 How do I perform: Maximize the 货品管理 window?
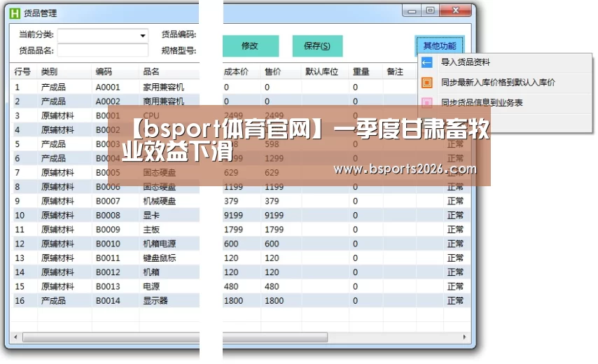pos(430,10)
